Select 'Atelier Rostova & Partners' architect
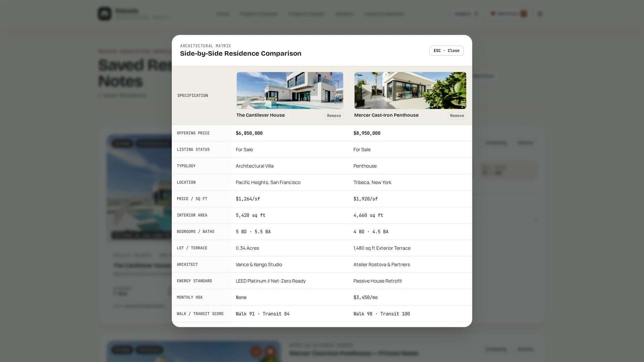Screen dimensions: 644x362 point(382,264)
